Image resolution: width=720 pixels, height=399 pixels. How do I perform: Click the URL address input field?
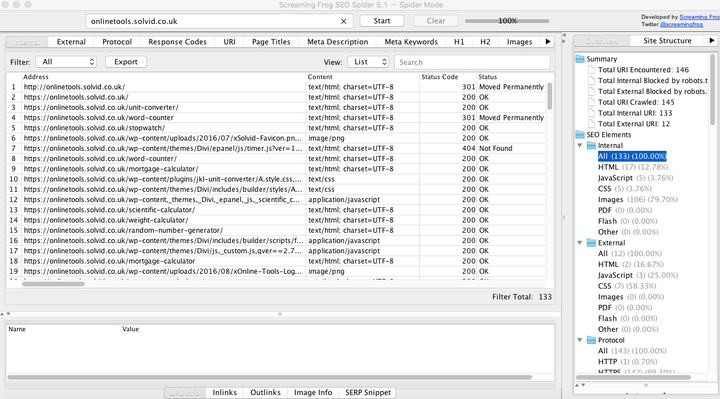tap(219, 21)
